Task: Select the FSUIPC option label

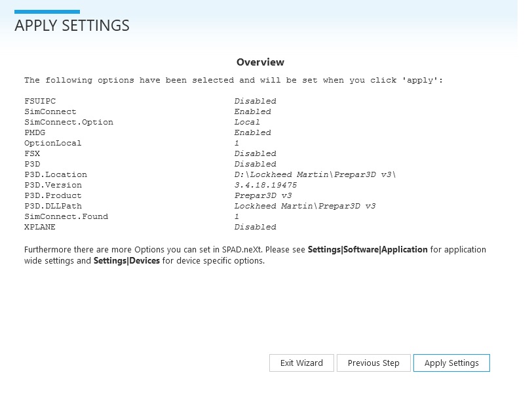Action: click(40, 101)
